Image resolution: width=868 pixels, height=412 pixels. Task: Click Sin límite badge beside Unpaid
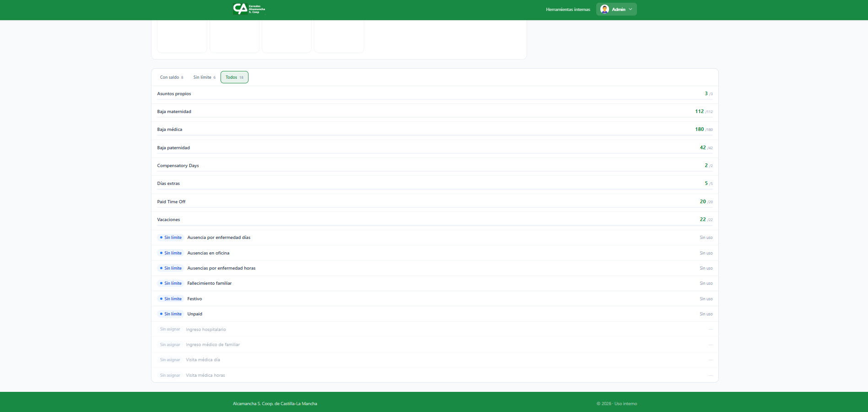[171, 314]
